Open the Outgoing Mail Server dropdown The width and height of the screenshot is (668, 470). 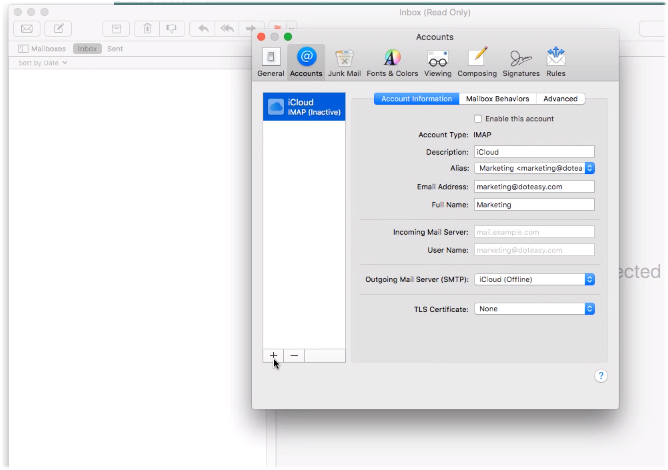coord(534,279)
